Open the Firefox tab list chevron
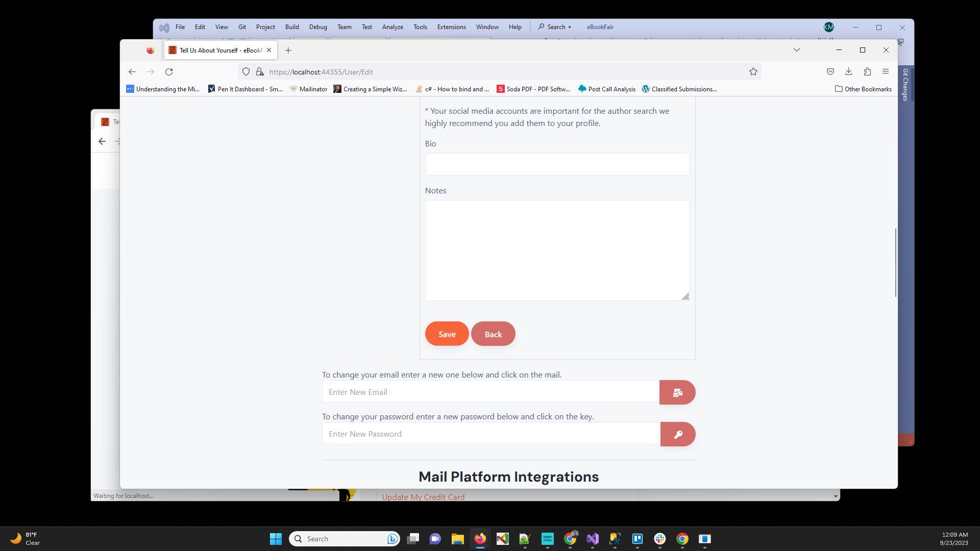 [797, 49]
